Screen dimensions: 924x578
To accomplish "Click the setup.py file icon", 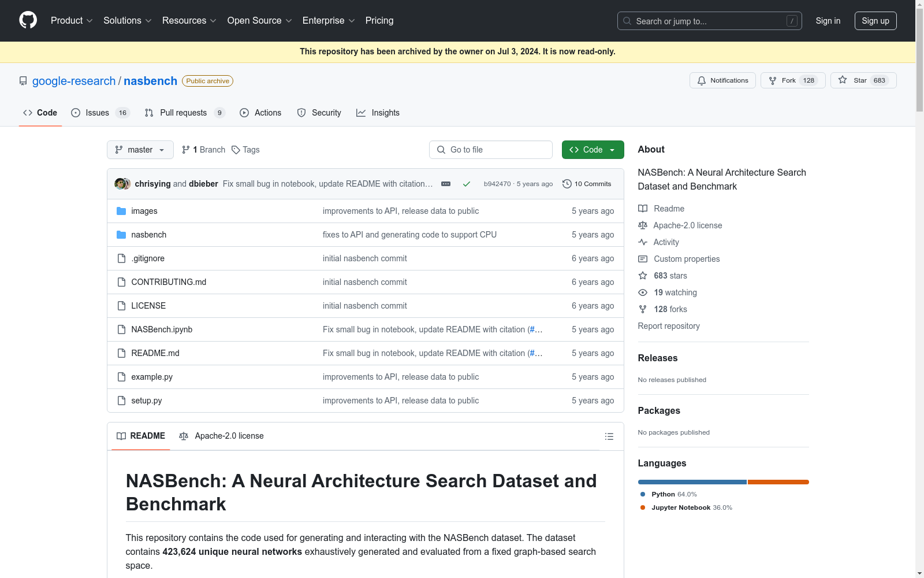I will point(121,401).
